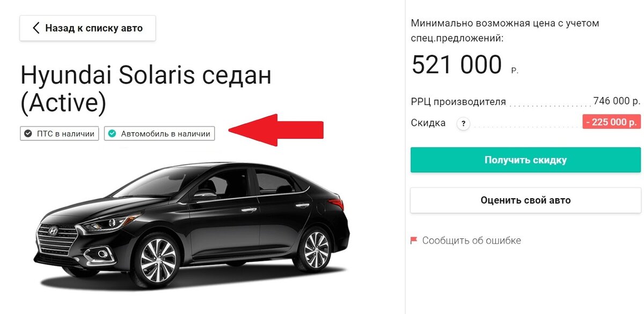Click the large red arrow graphic
Screen dimensions: 644x314
point(276,130)
